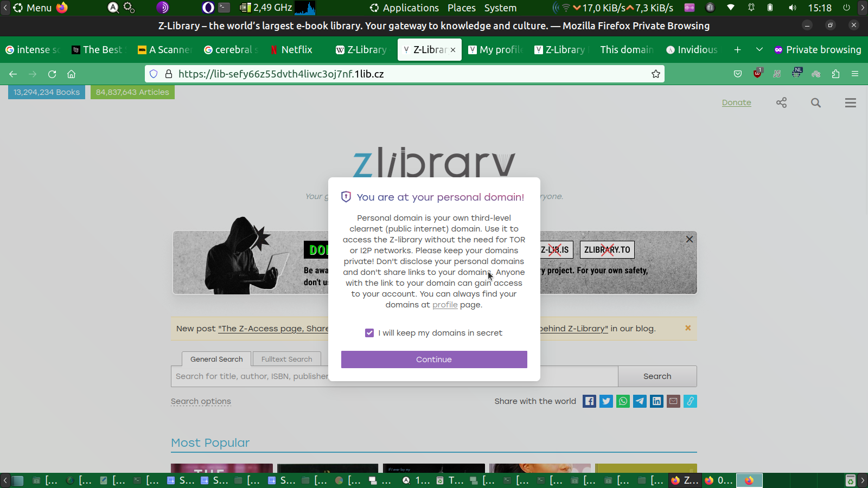Click the 84,837,643 Articles badge
This screenshot has width=868, height=488.
click(x=132, y=92)
